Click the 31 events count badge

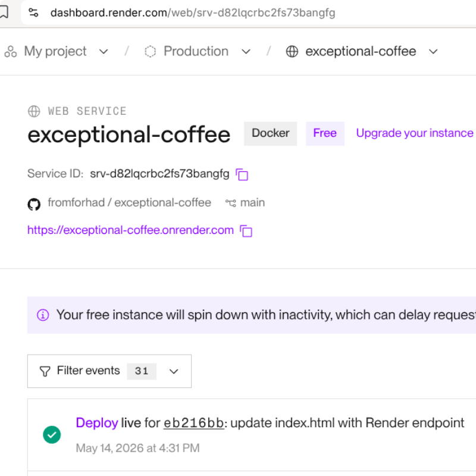tap(142, 371)
